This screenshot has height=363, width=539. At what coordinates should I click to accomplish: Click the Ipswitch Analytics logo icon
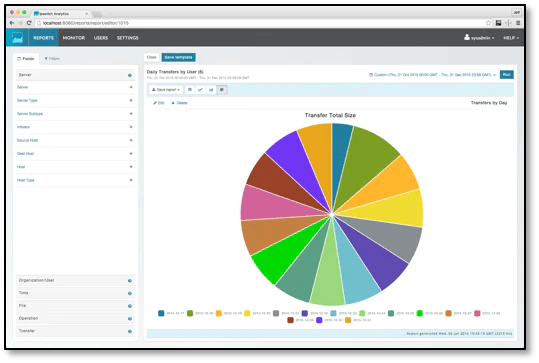point(17,37)
